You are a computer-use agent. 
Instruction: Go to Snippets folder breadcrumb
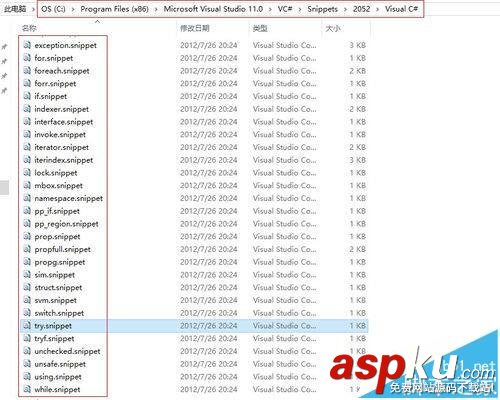click(322, 9)
